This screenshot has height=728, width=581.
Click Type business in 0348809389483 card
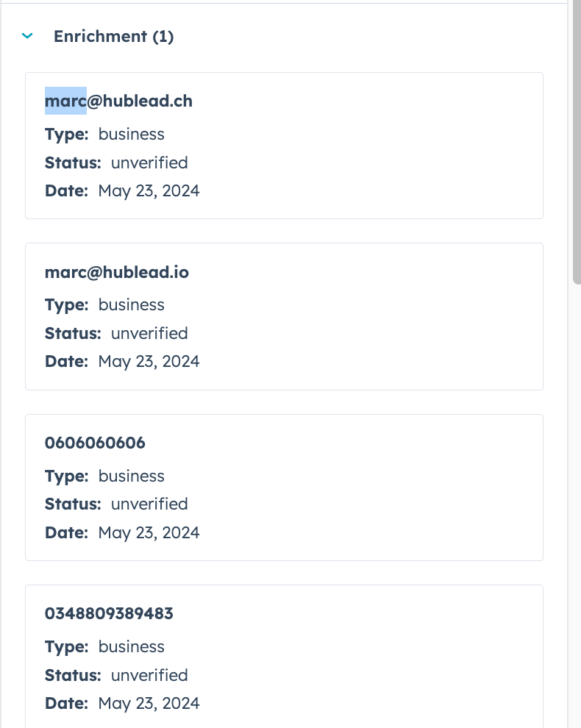tap(104, 646)
